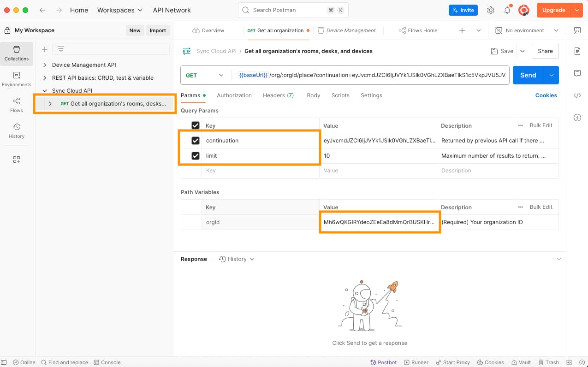This screenshot has height=367, width=588.
Task: Open the user avatar menu
Action: click(x=523, y=10)
